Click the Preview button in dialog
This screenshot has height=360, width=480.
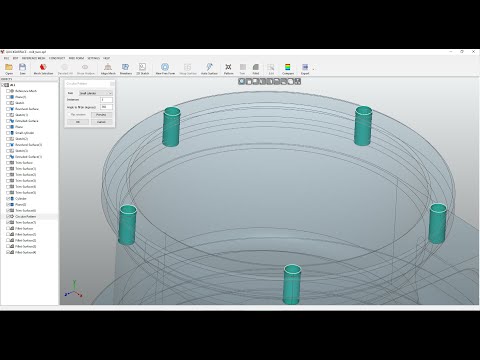(x=101, y=114)
